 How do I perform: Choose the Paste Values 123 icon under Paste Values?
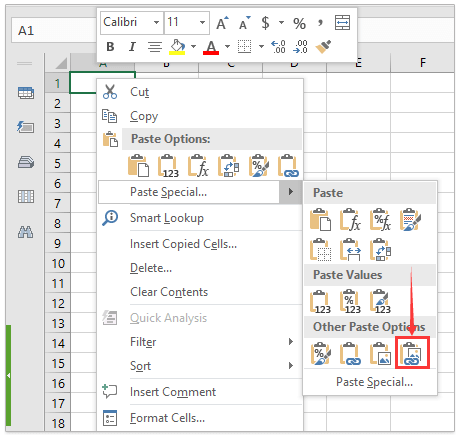(320, 302)
